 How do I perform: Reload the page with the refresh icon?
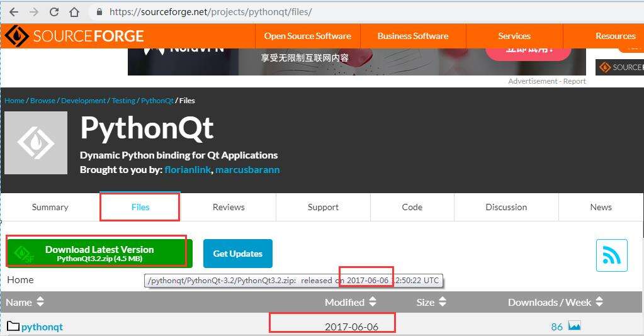pyautogui.click(x=54, y=12)
